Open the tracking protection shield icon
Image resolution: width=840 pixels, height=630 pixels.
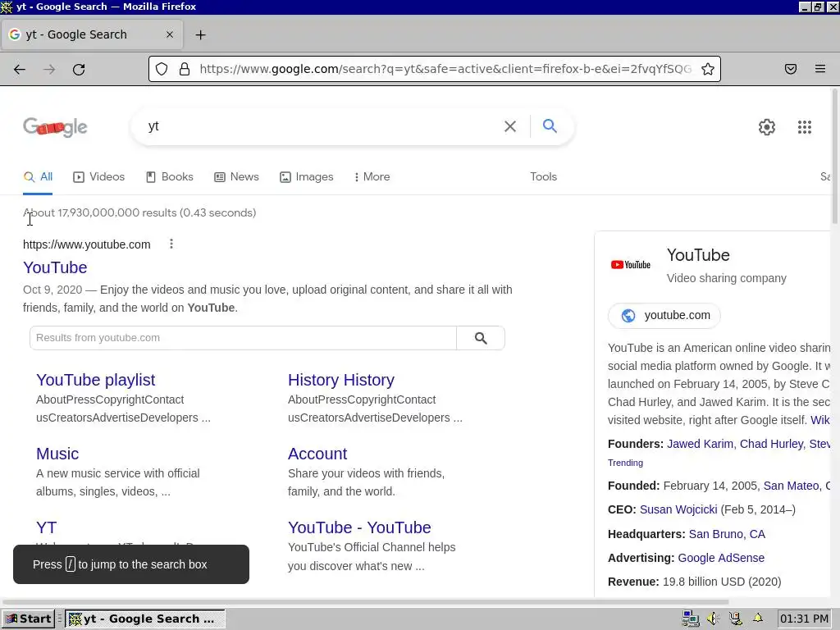[162, 69]
